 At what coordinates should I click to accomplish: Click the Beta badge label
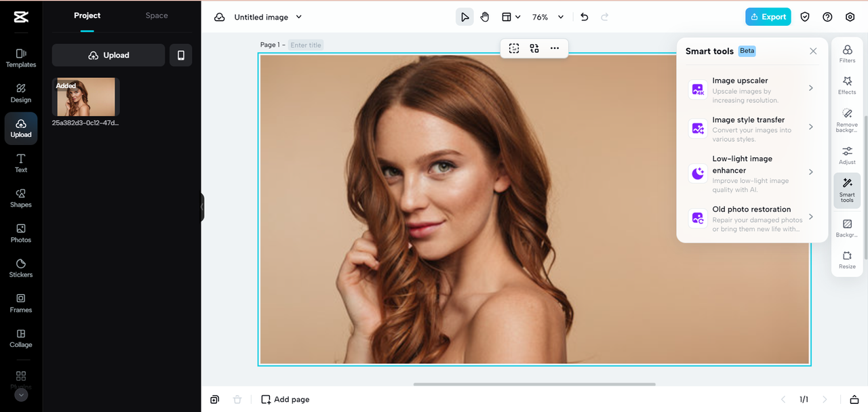(x=747, y=51)
